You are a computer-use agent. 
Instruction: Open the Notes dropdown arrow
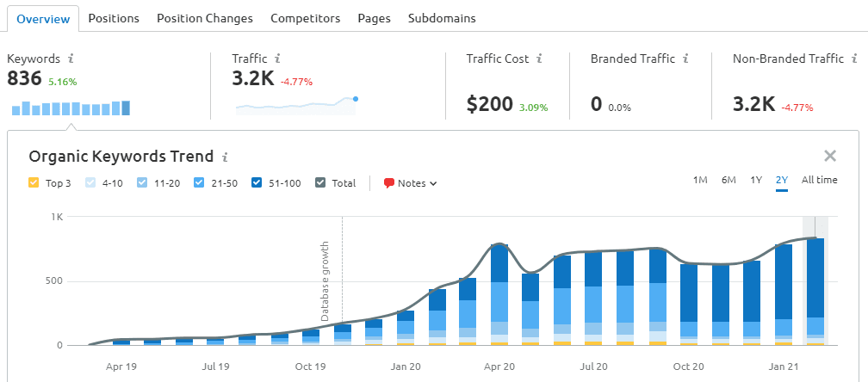coord(433,183)
